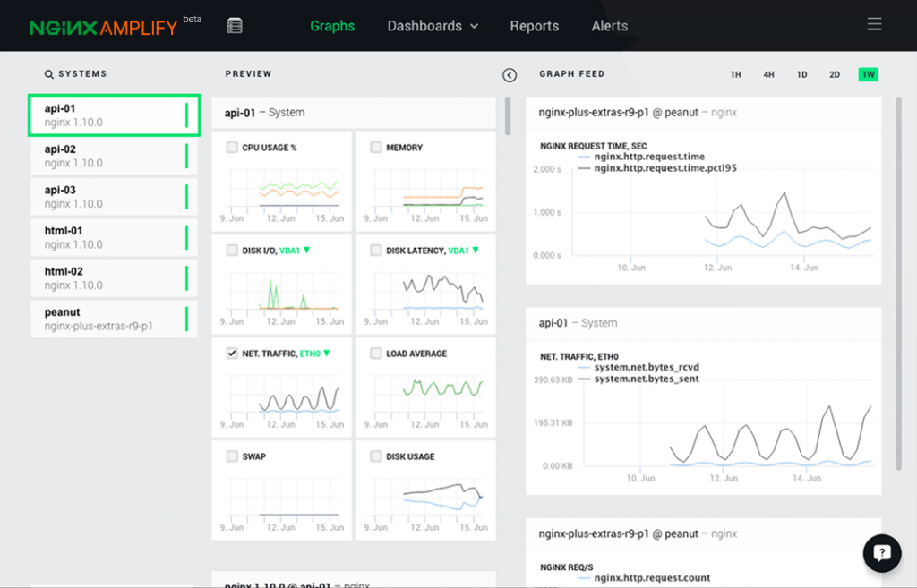917x588 pixels.
Task: Set graph feed range to 2D
Action: (x=835, y=75)
